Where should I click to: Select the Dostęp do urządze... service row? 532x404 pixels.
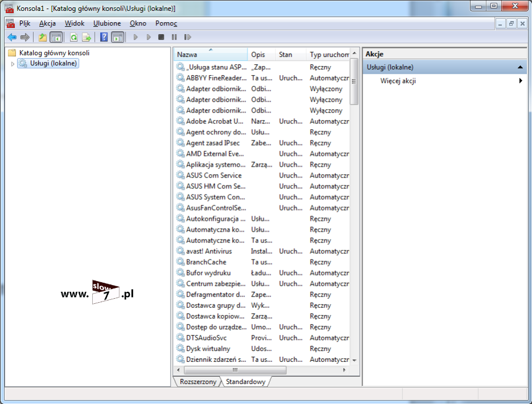tap(262, 327)
